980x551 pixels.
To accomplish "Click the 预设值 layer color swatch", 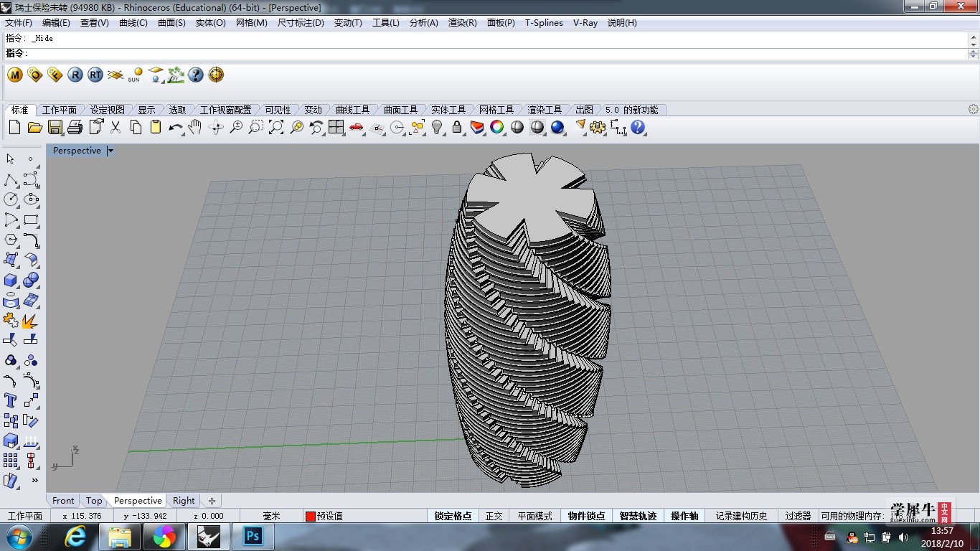I will tap(310, 516).
